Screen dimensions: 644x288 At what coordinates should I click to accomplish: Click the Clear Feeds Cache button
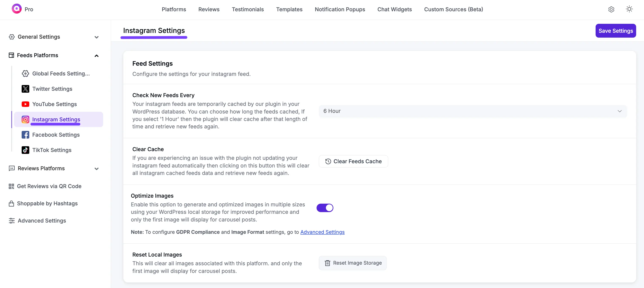pyautogui.click(x=353, y=161)
